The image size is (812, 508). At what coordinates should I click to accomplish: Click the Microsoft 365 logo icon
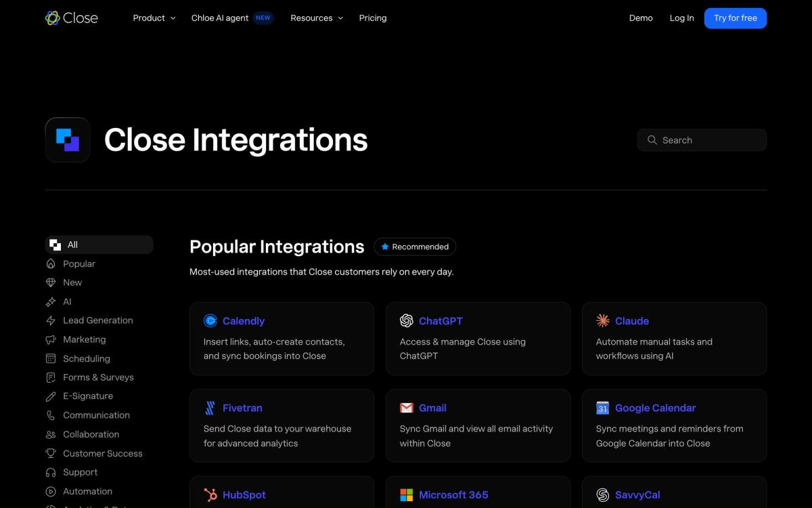407,495
